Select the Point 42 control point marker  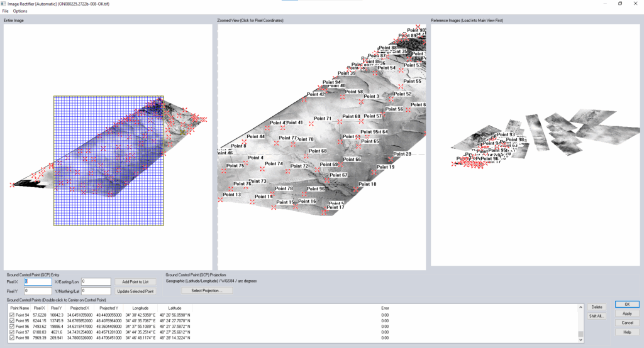304,99
